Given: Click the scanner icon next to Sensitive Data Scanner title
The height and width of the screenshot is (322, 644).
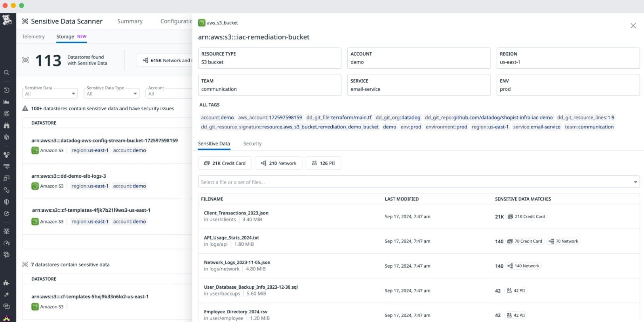Looking at the screenshot, I should [x=25, y=21].
